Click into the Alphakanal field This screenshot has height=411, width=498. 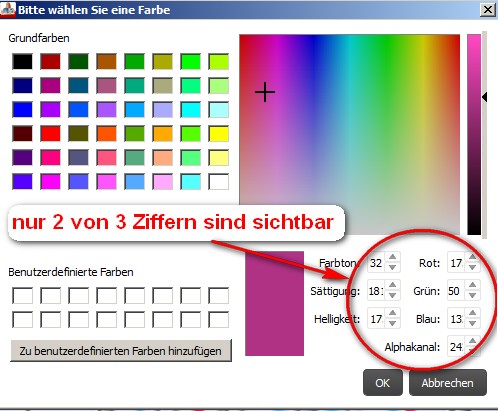click(x=456, y=347)
